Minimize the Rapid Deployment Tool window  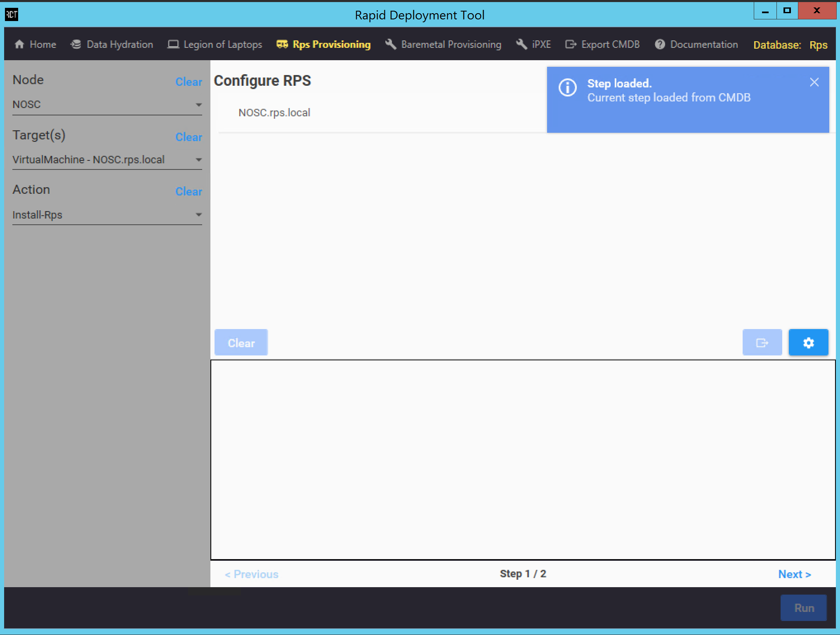tap(765, 11)
